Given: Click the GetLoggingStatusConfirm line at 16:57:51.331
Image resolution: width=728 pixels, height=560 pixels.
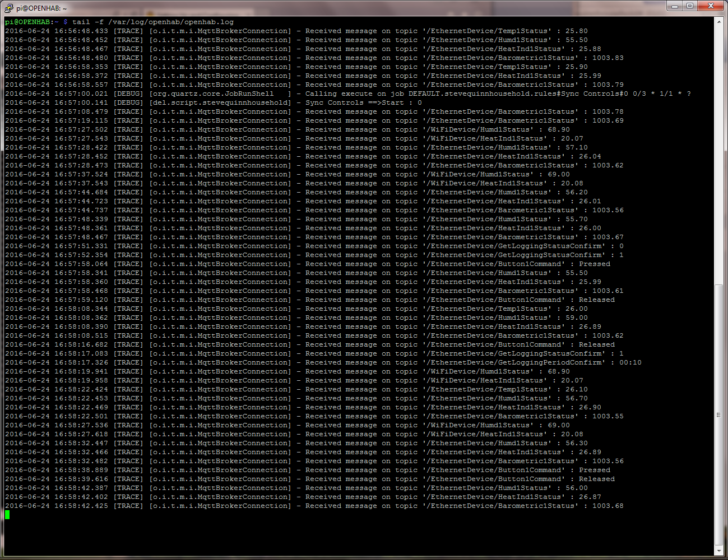Looking at the screenshot, I should click(x=314, y=246).
